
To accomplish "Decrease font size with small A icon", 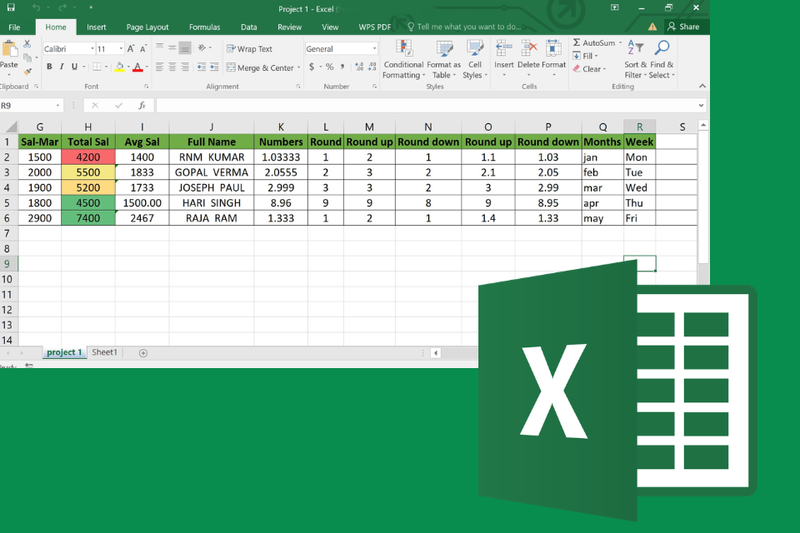I will [x=143, y=48].
